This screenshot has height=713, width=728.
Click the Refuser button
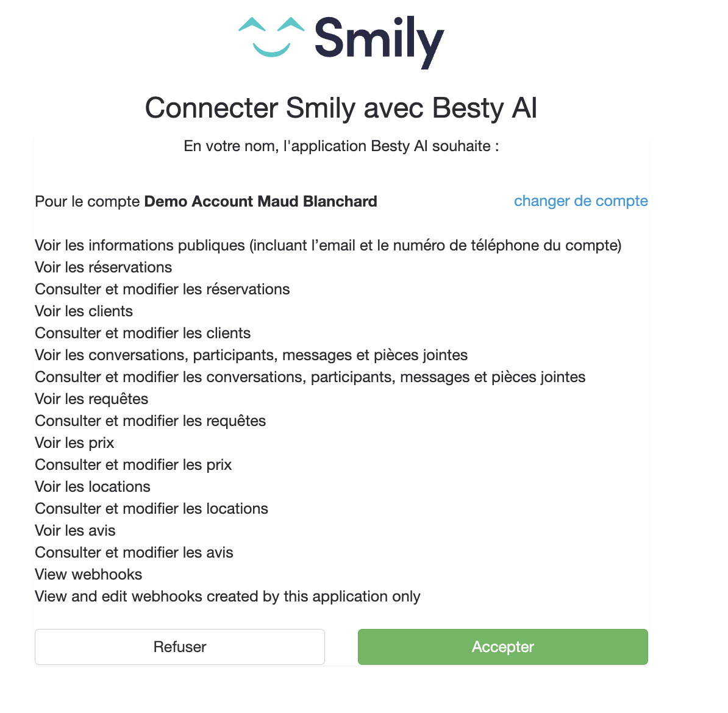pos(180,647)
